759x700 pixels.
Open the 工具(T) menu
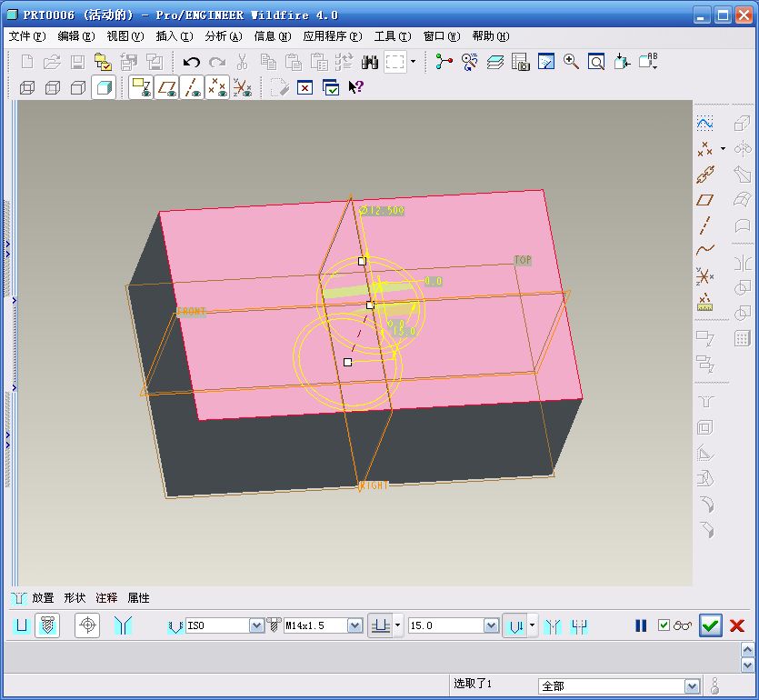393,36
